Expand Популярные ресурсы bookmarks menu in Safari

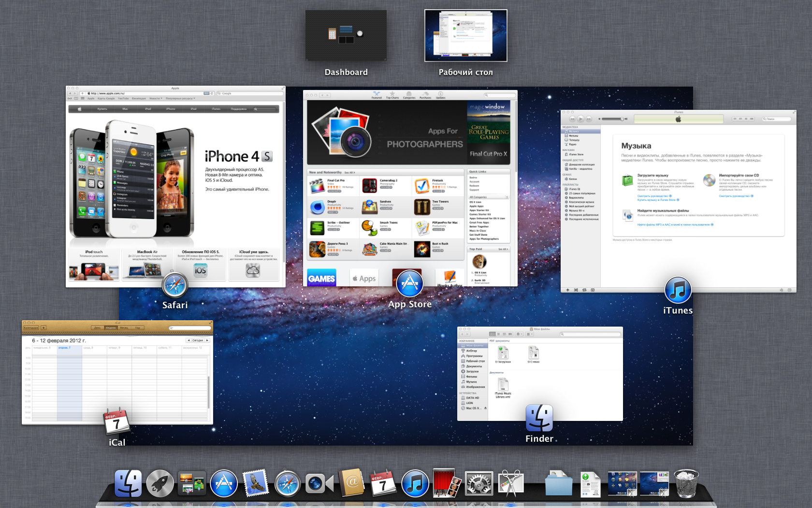pyautogui.click(x=180, y=98)
